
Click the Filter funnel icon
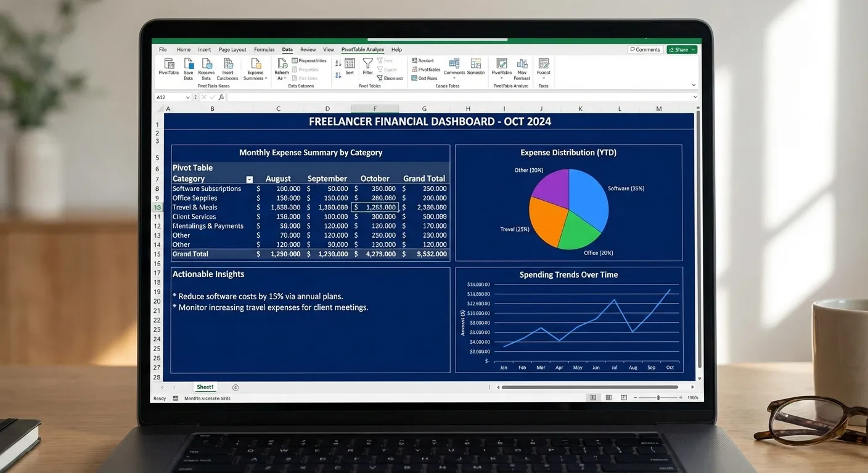(367, 63)
